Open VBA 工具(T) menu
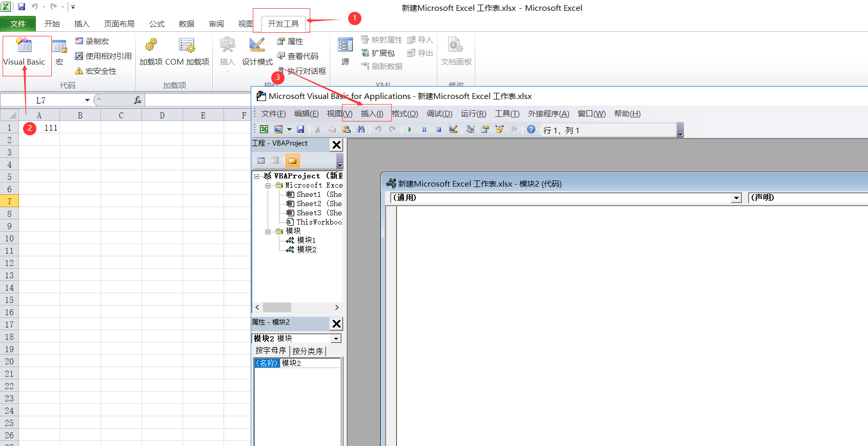868x446 pixels. pyautogui.click(x=507, y=114)
